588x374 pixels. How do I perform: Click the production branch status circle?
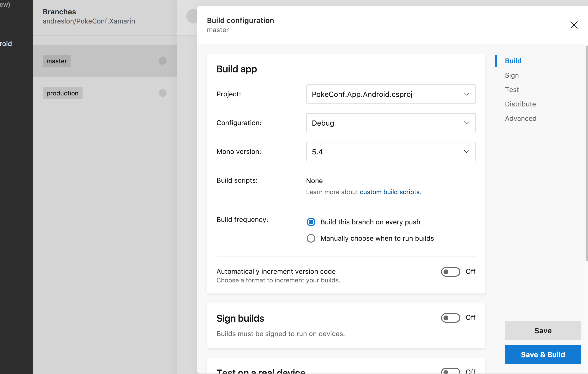pos(163,93)
